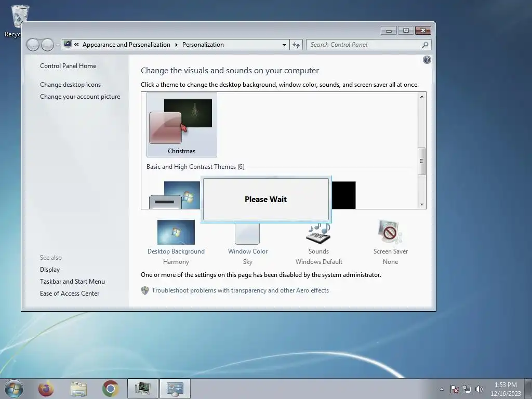
Task: Click the theme list scrollbar thumb
Action: 421,161
